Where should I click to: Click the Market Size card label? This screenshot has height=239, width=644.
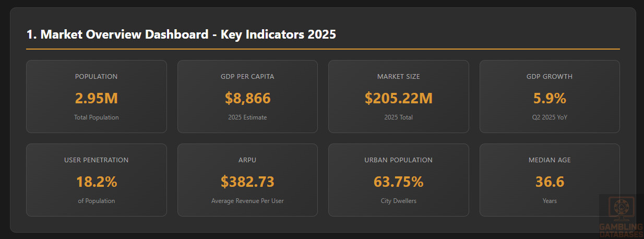[x=398, y=76]
